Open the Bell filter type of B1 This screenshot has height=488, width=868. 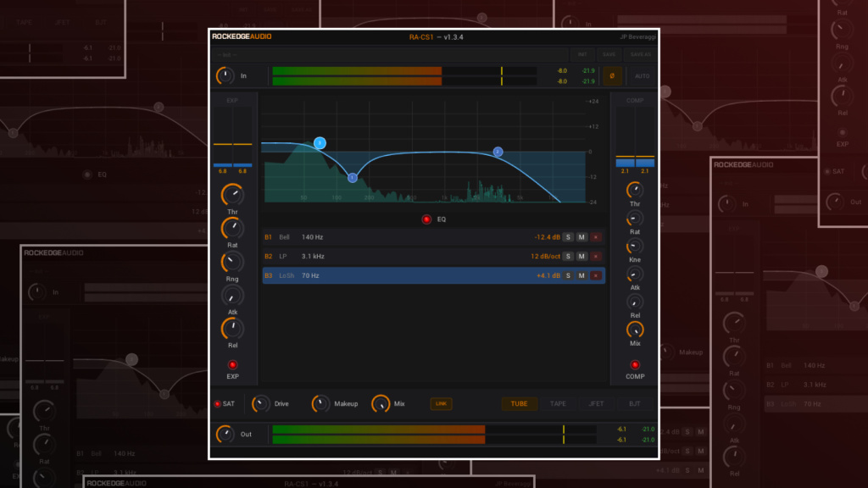coord(285,237)
